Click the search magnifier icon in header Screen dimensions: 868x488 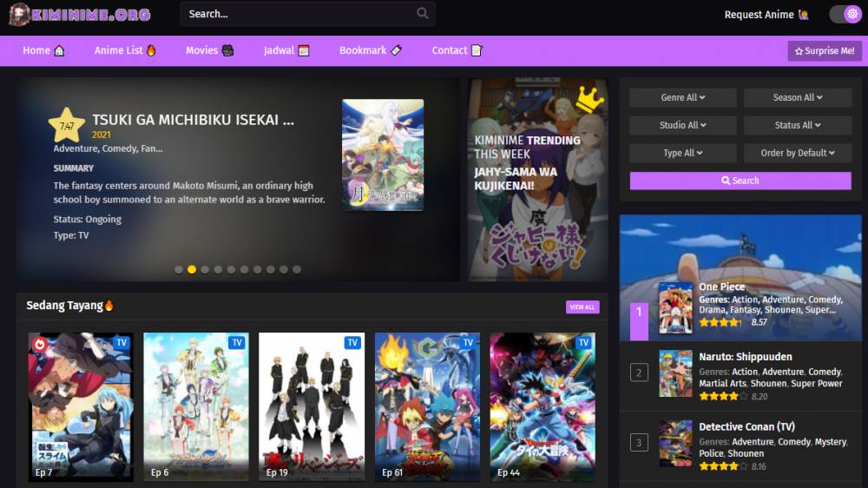tap(423, 13)
